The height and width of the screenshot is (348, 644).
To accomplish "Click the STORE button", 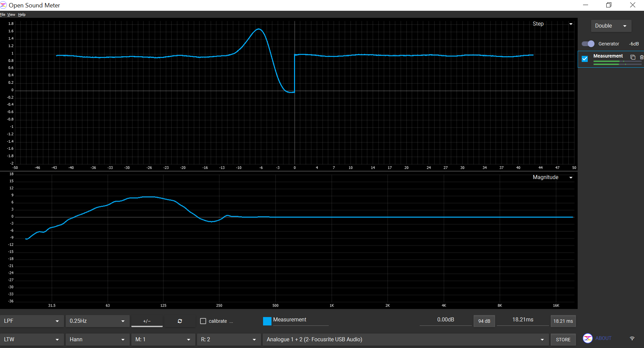I will click(x=563, y=340).
